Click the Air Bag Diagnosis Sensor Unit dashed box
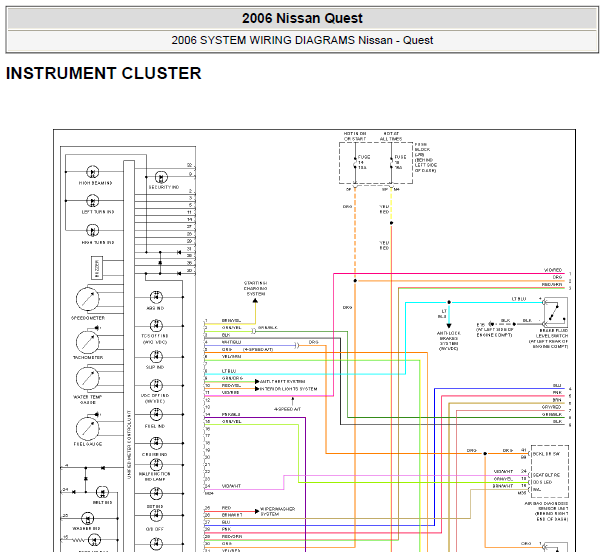The image size is (601, 552). pos(550,472)
